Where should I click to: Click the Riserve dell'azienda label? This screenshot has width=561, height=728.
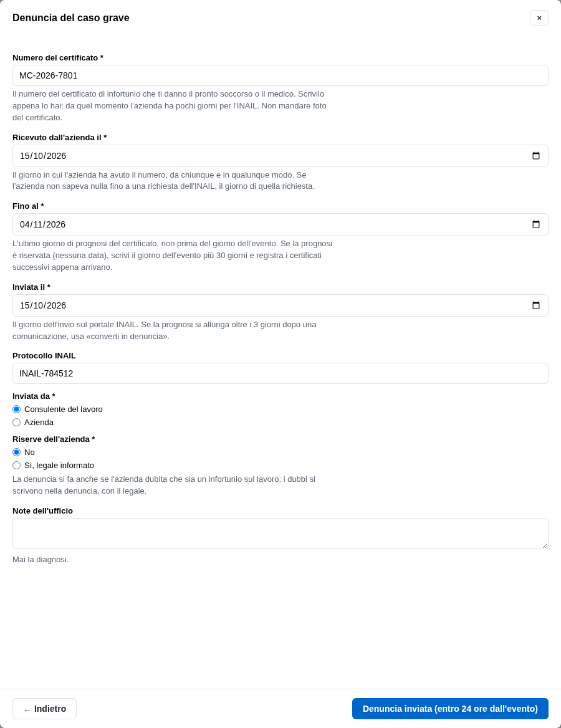pos(54,439)
